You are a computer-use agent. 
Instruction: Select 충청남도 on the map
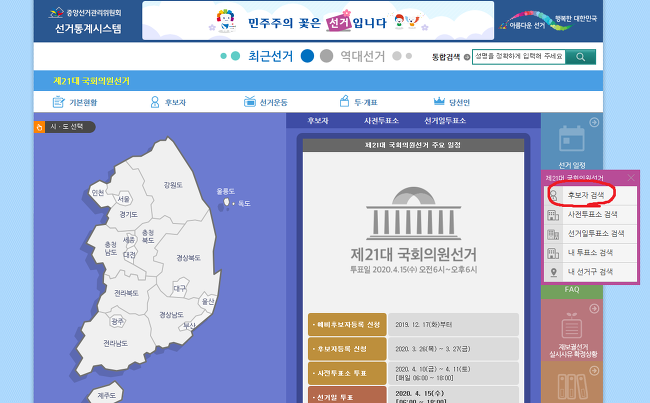(111, 248)
